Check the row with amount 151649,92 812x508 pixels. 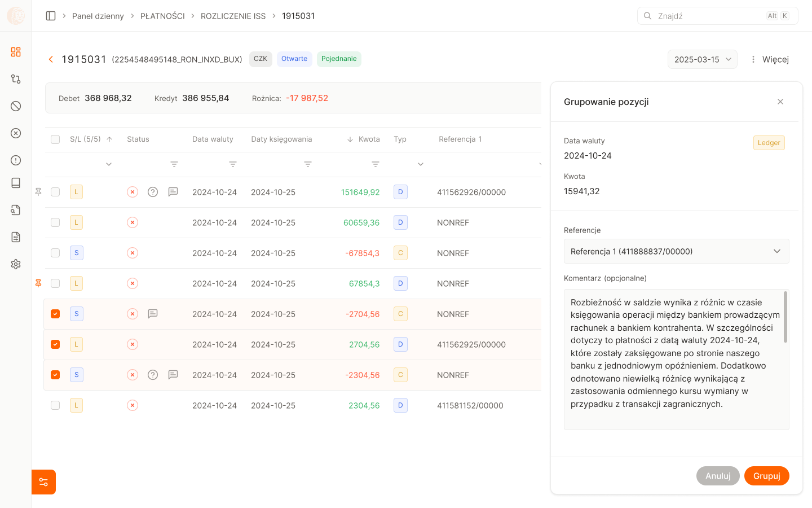55,192
